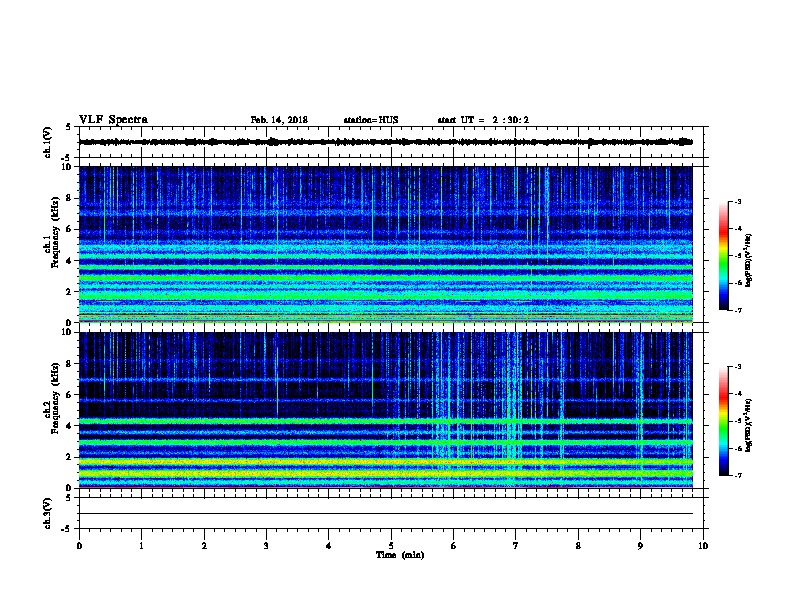Select the date text 'Feb. 14, 2018'
This screenshot has width=792, height=612.
click(279, 120)
